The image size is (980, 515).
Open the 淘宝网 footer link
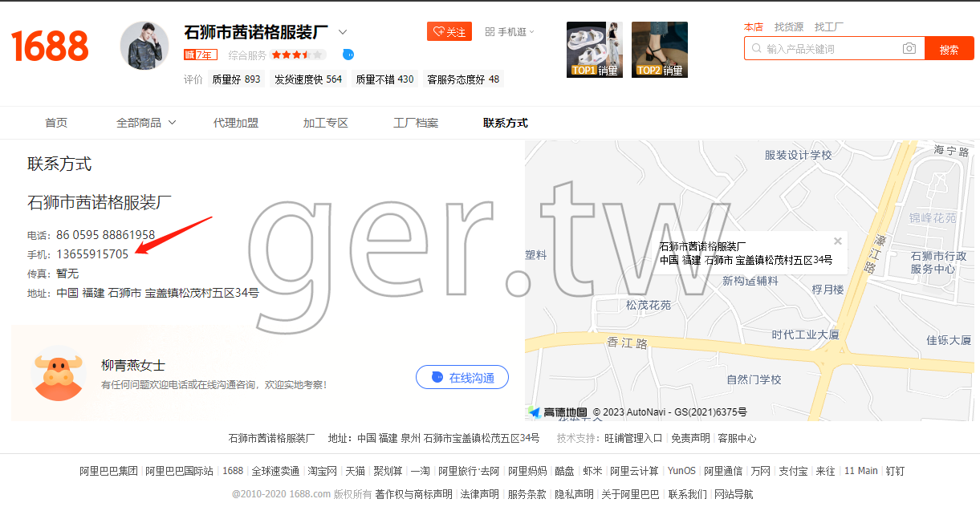[x=323, y=471]
